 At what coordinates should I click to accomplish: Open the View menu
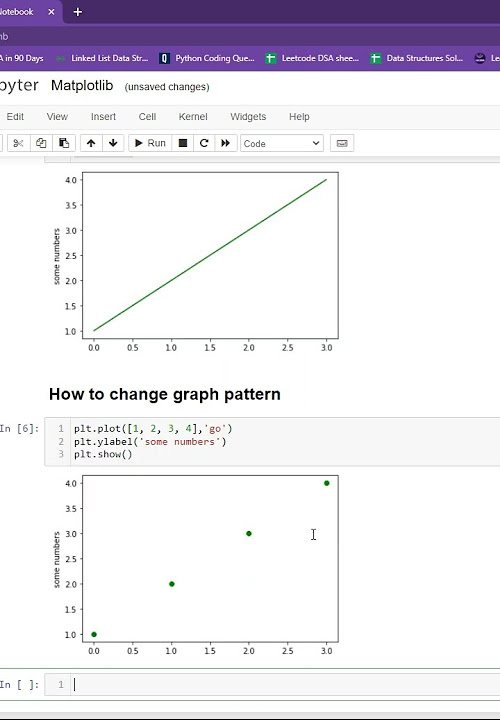[57, 117]
